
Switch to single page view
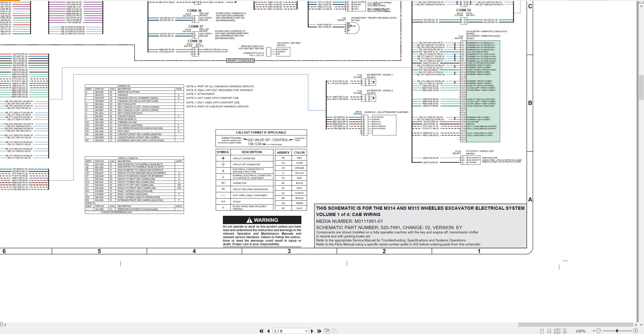point(542,331)
